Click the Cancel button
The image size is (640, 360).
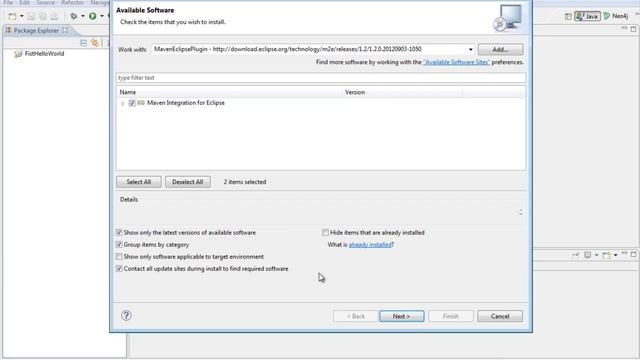point(500,316)
